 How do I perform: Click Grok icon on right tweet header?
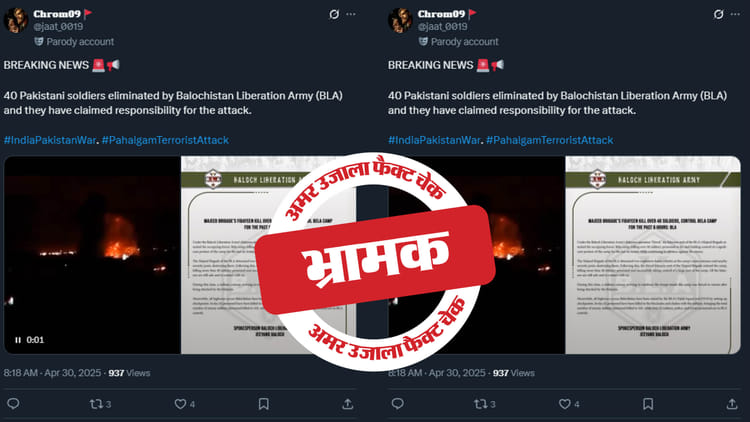click(718, 14)
